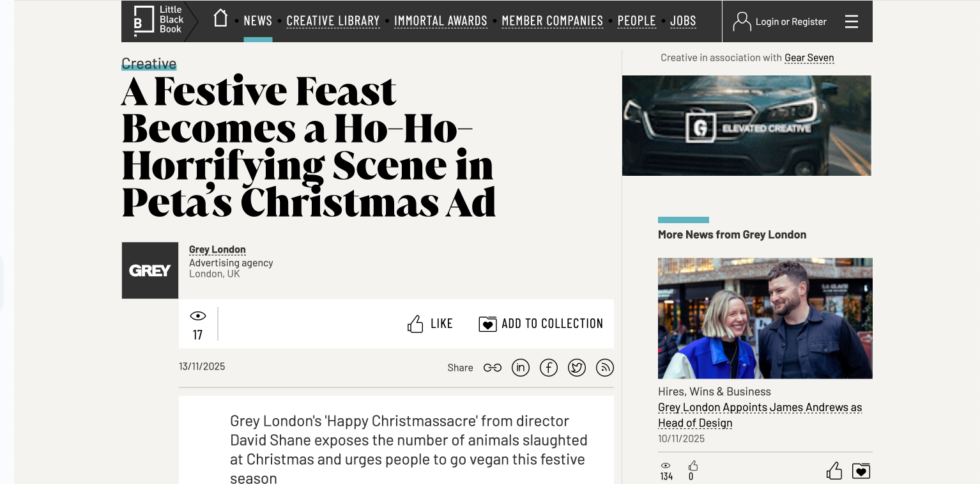
Task: Click the Gear Seven Elevated Creative banner
Action: [x=746, y=125]
